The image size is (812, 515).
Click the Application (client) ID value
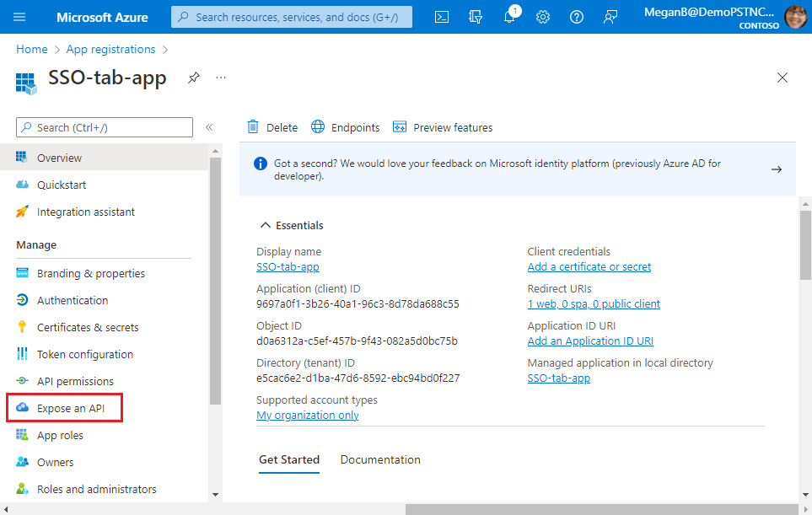pos(358,303)
